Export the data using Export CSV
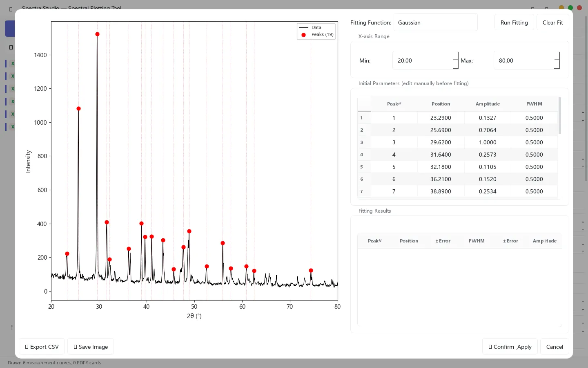The image size is (588, 368). coord(42,347)
